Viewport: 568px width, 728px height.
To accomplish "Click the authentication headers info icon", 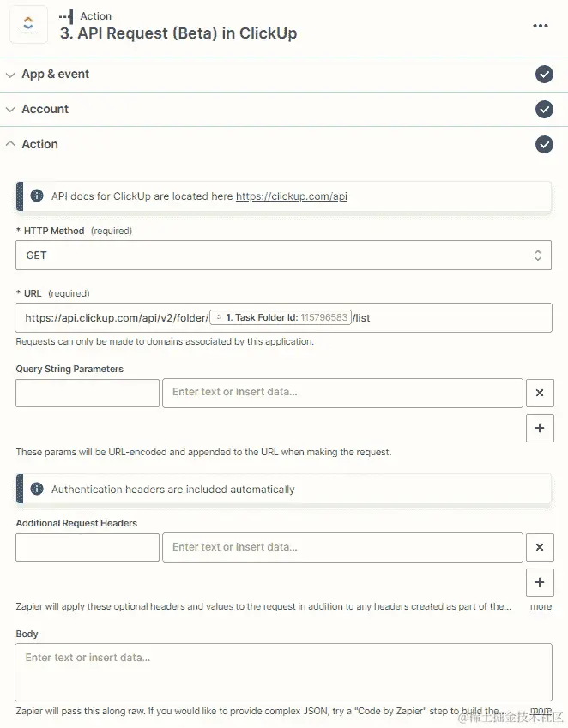I will coord(36,488).
